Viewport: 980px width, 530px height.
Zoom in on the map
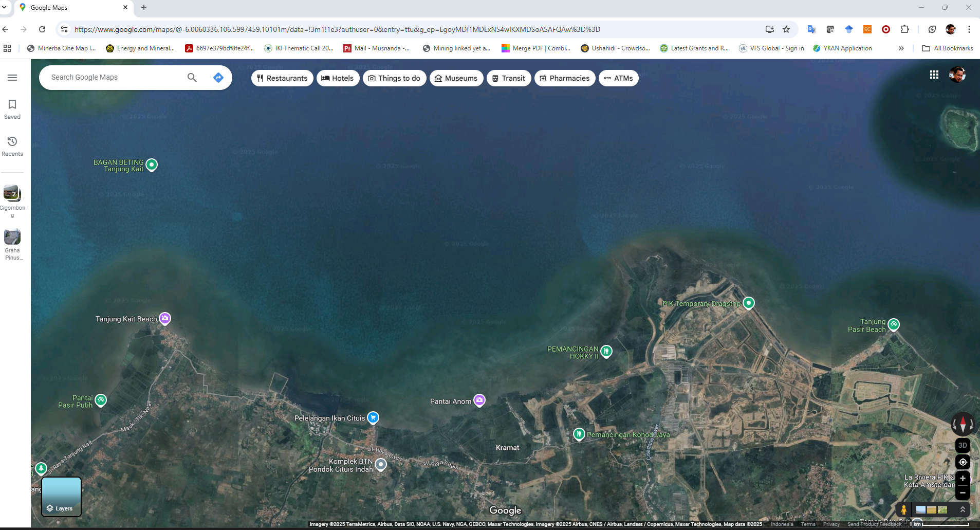tap(963, 479)
